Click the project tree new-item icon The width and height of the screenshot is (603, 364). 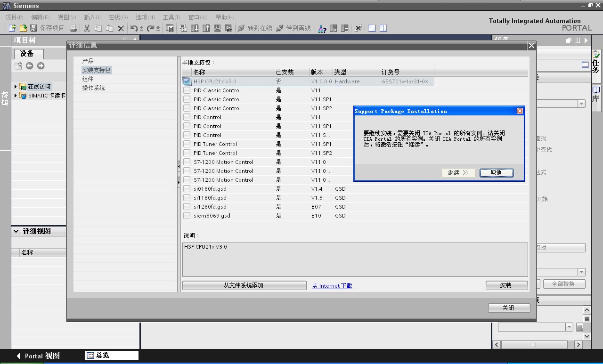click(18, 65)
